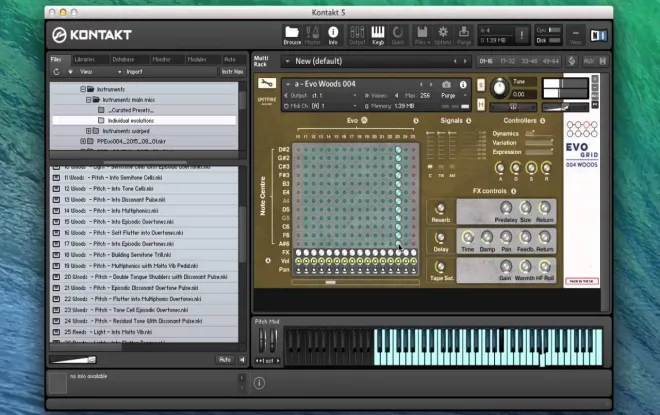Click the Import button
This screenshot has height=415, width=660.
[x=134, y=72]
